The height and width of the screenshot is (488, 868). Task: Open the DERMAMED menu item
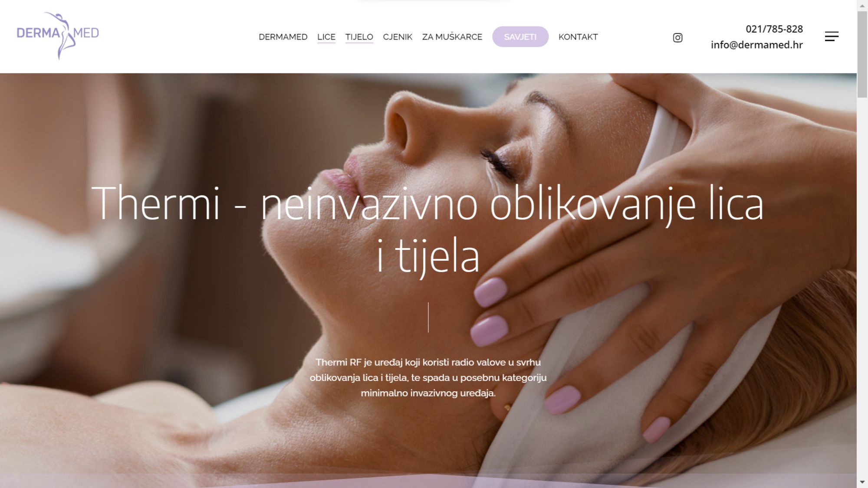coord(283,37)
